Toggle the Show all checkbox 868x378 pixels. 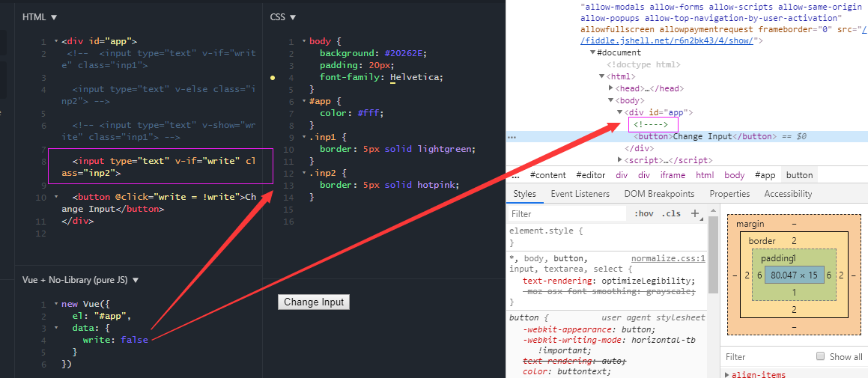(821, 356)
